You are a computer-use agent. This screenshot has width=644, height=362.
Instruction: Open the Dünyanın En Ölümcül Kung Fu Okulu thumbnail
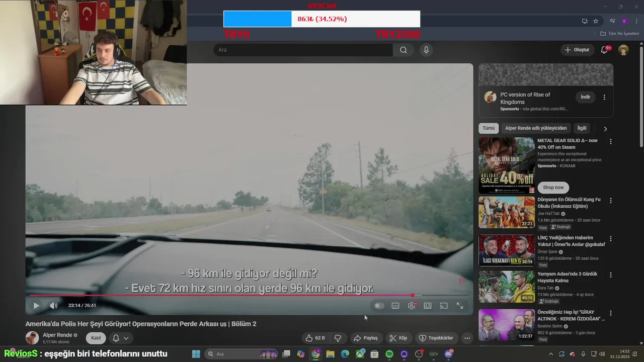pyautogui.click(x=507, y=212)
